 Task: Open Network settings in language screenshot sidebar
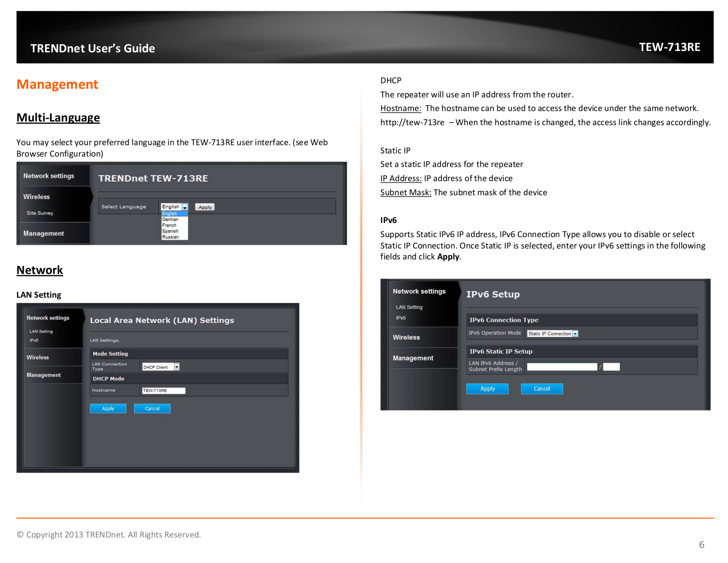coord(49,176)
